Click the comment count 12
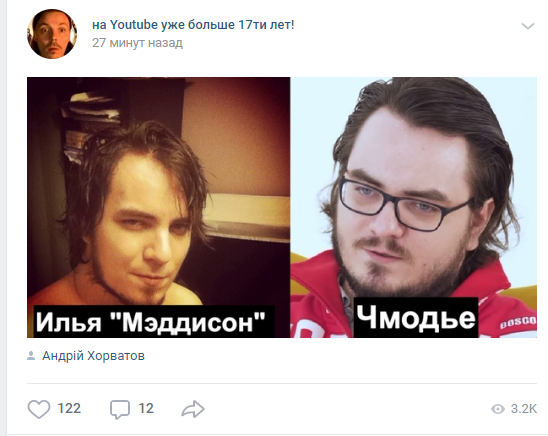Screen dimensions: 548x436 (x=146, y=408)
